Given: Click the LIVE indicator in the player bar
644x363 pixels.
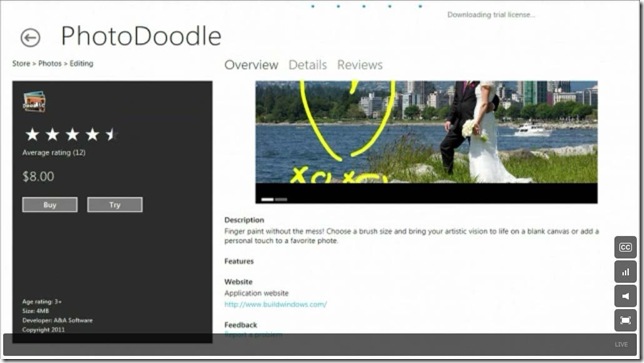Looking at the screenshot, I should [x=621, y=345].
